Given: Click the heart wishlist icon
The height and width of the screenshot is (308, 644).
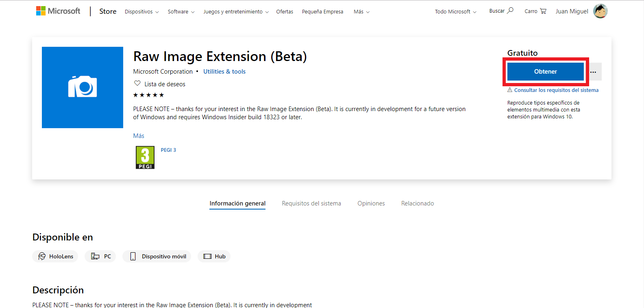Looking at the screenshot, I should click(137, 83).
